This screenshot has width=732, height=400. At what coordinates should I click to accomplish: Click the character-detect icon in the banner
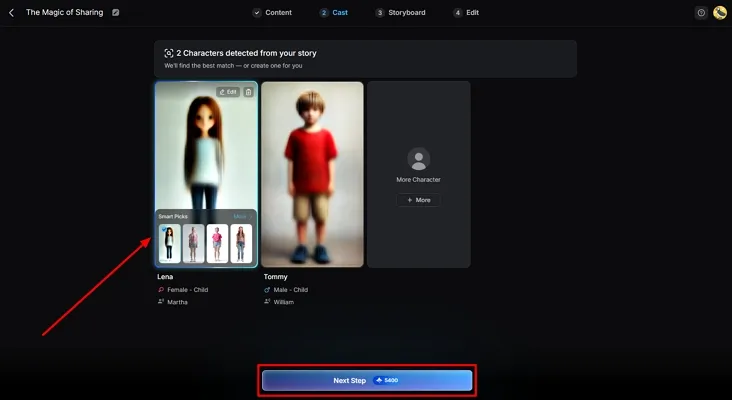tap(169, 53)
